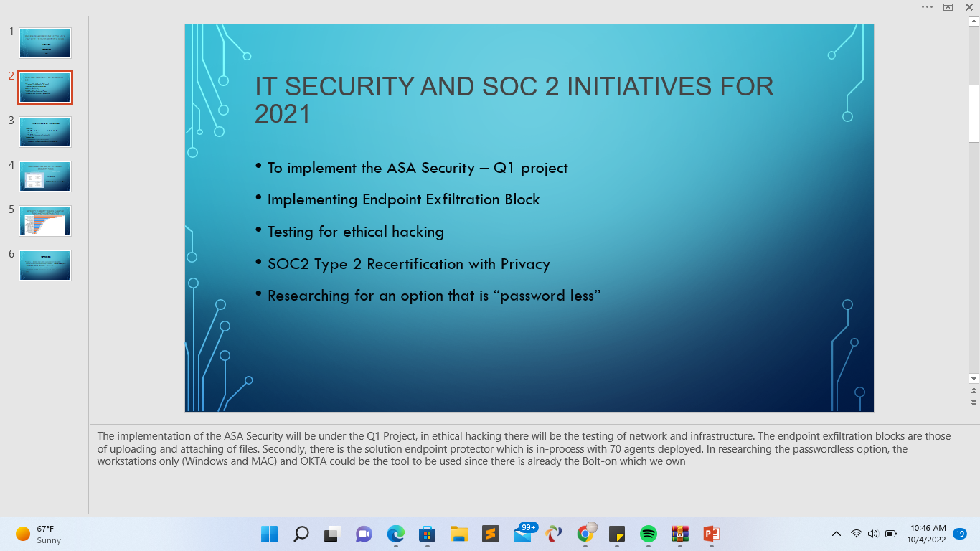980x551 pixels.
Task: Open Sticky Notes from the taskbar
Action: (x=617, y=534)
